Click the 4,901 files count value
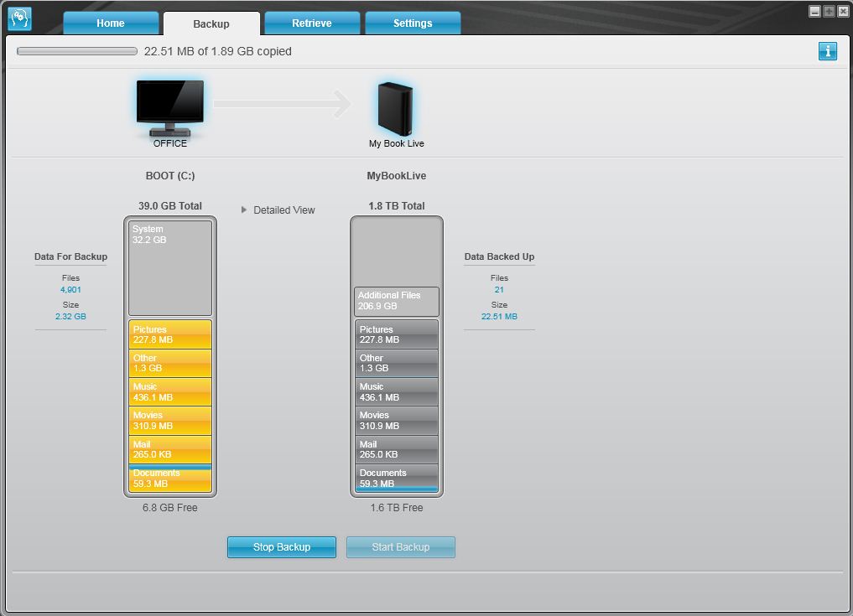The width and height of the screenshot is (853, 616). tap(70, 290)
